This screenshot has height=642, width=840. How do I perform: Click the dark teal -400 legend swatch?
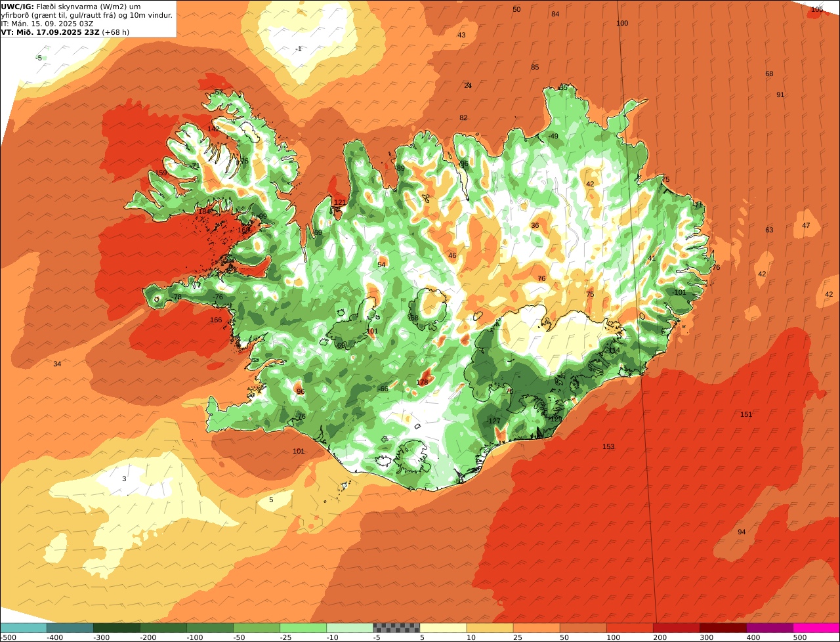click(70, 628)
